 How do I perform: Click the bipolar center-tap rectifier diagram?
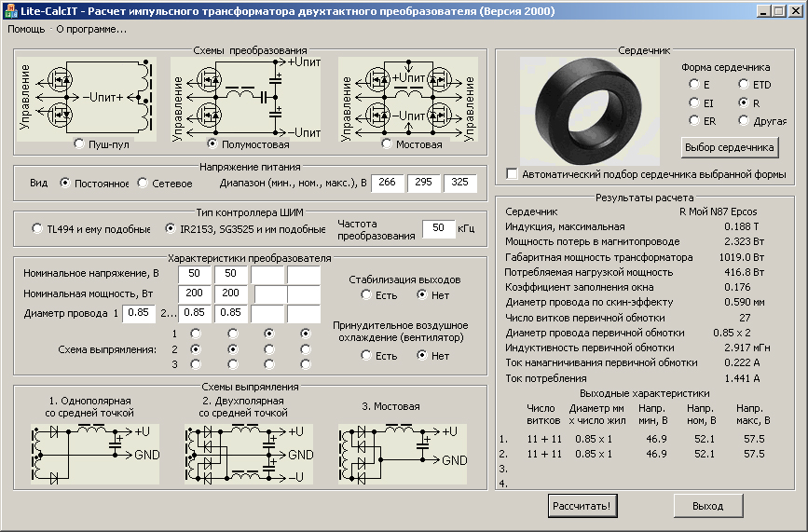pyautogui.click(x=249, y=455)
